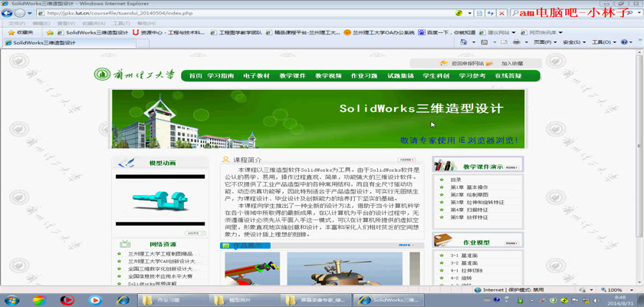This screenshot has width=644, height=307.
Task: Open the 资源中心 favorites bar link
Action: pos(169,32)
